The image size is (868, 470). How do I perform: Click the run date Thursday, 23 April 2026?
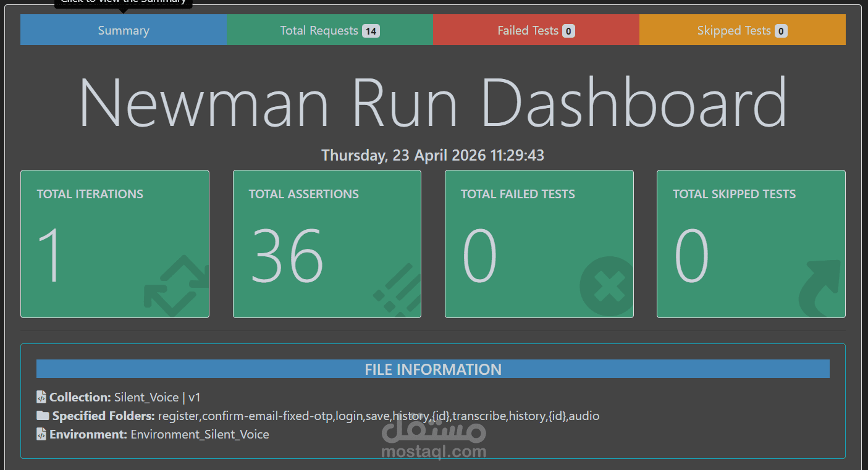(x=433, y=155)
